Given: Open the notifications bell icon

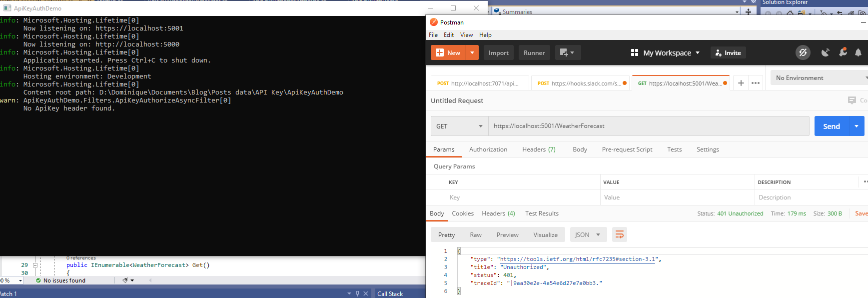Looking at the screenshot, I should tap(858, 52).
